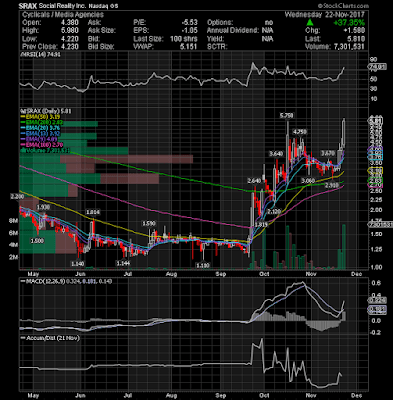
Task: Click the 4.750 price annotation
Action: pyautogui.click(x=299, y=131)
